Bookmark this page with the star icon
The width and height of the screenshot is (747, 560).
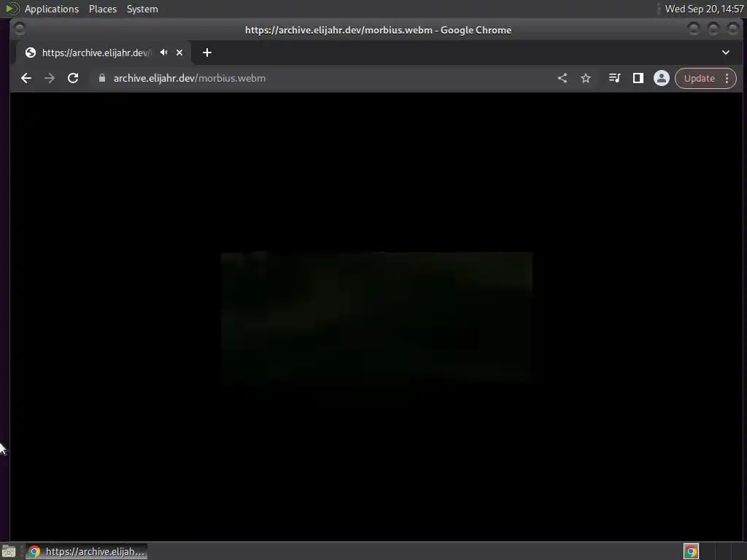tap(586, 78)
